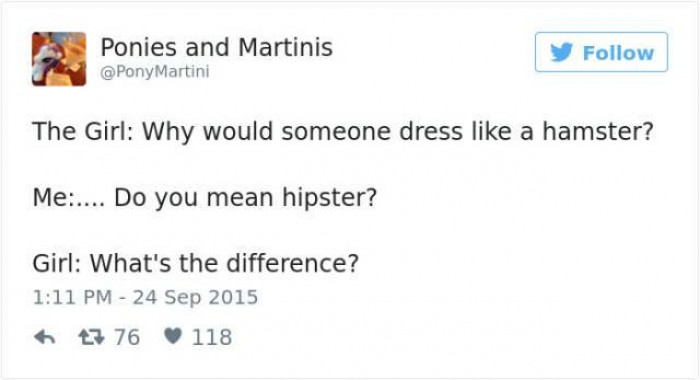Click the tweet line about hamster
Viewport: 700px width, 380px height.
(343, 132)
